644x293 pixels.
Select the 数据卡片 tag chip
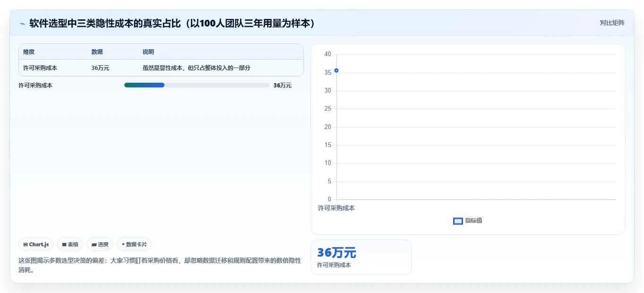[134, 244]
